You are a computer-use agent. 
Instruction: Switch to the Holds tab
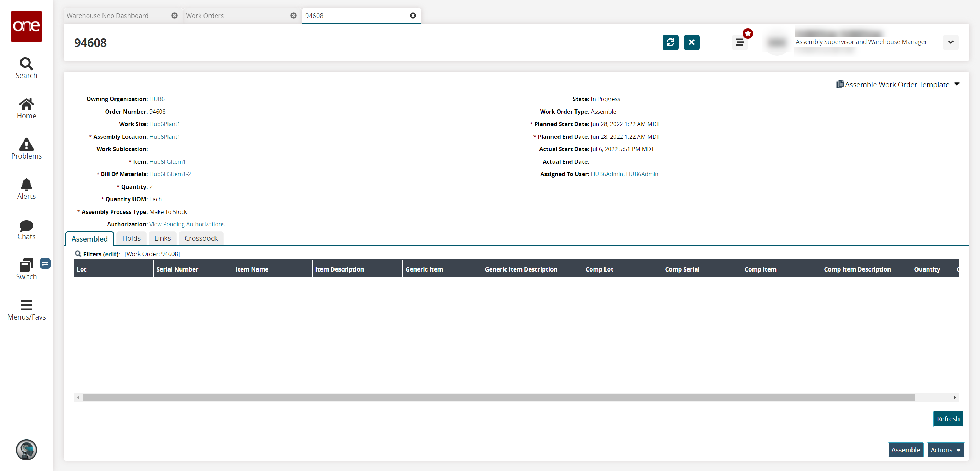(x=131, y=238)
